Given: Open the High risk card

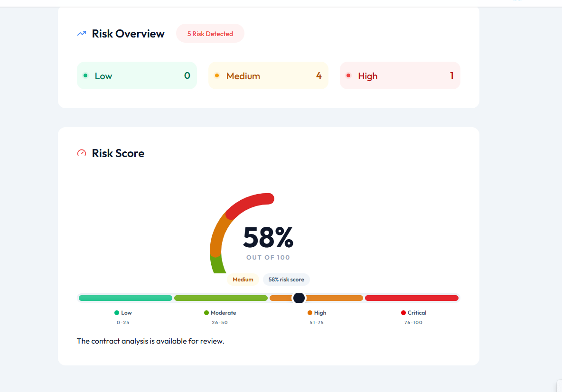Looking at the screenshot, I should click(400, 75).
